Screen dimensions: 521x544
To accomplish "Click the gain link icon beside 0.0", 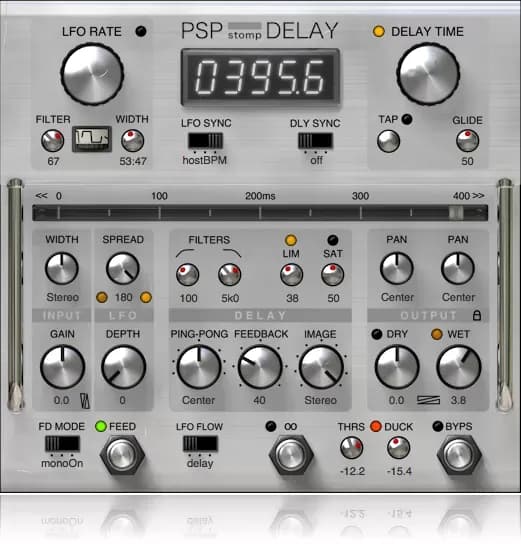I will [x=85, y=401].
